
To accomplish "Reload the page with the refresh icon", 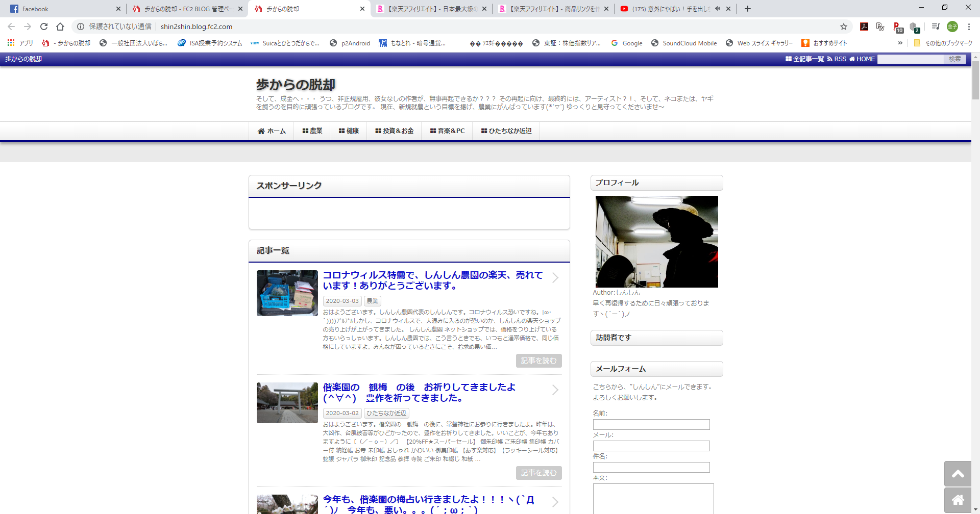I will (x=44, y=27).
